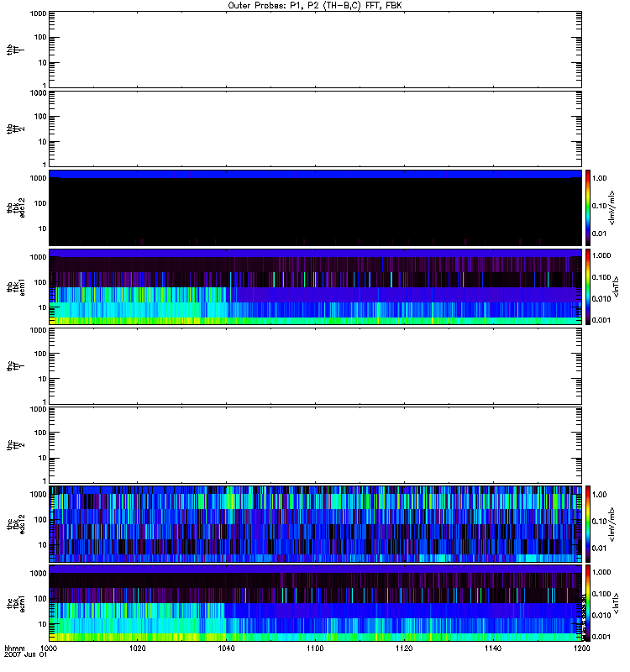Click the empty thc fff 1 plot panel
630x672 pixels.
pyautogui.click(x=315, y=365)
